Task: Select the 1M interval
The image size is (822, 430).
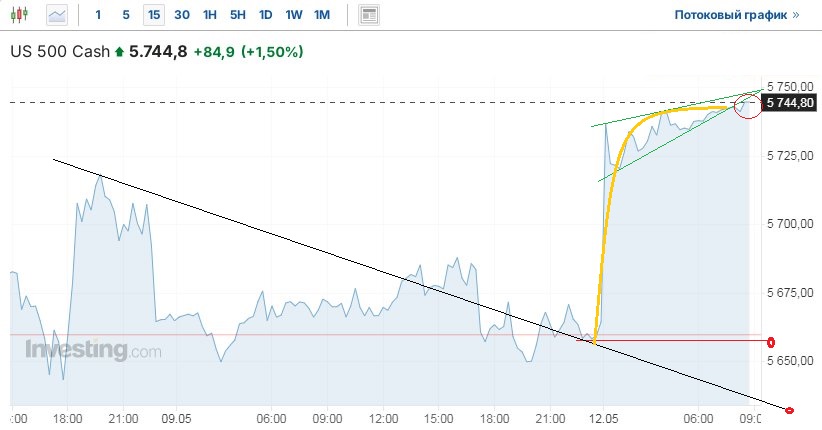Action: (321, 15)
